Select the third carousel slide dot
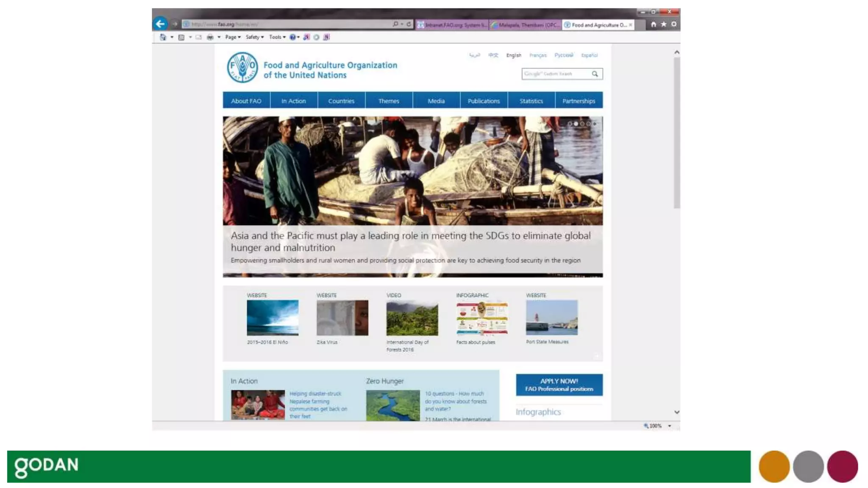 582,124
